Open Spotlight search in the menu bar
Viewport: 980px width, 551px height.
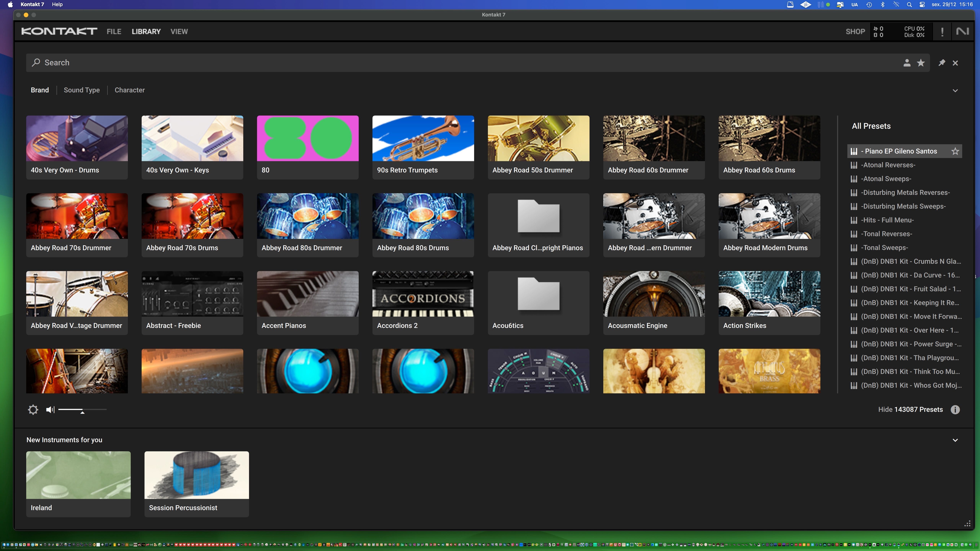click(909, 5)
